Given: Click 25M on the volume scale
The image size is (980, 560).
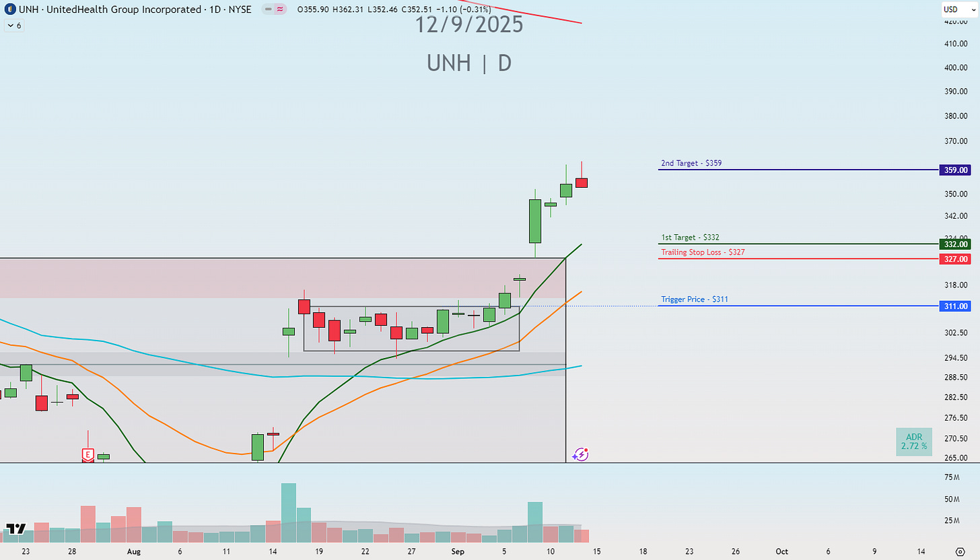Looking at the screenshot, I should 952,520.
